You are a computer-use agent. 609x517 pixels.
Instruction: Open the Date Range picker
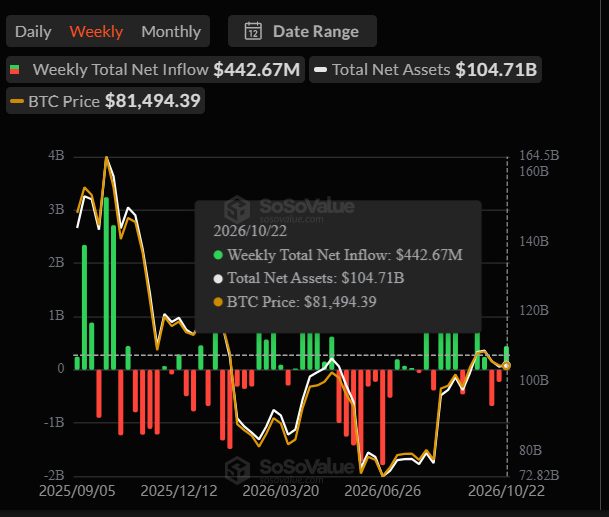point(302,31)
